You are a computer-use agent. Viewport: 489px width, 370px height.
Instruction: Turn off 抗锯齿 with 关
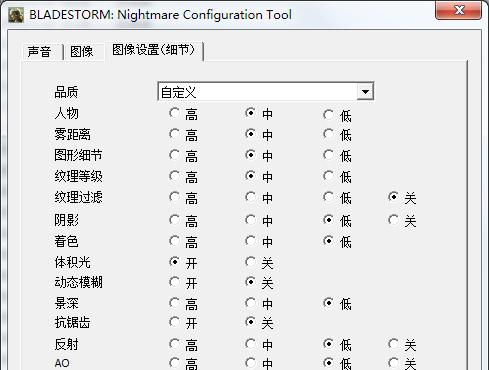(x=250, y=322)
